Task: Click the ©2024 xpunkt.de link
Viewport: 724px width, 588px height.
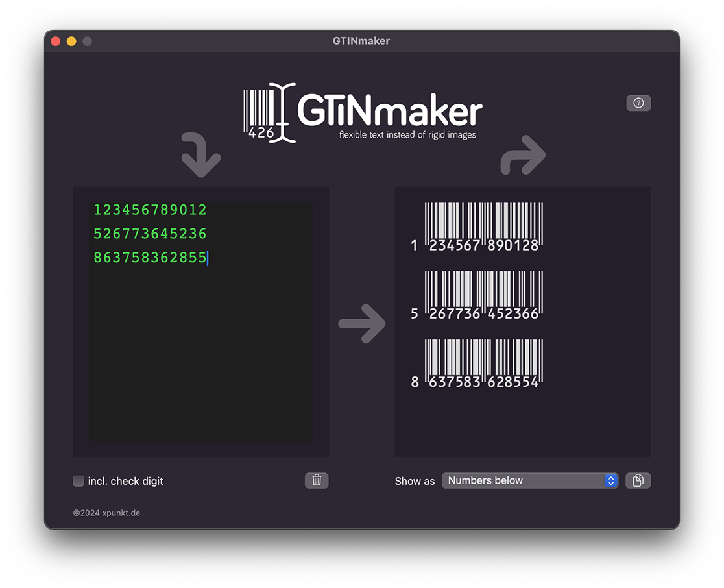Action: pyautogui.click(x=106, y=513)
